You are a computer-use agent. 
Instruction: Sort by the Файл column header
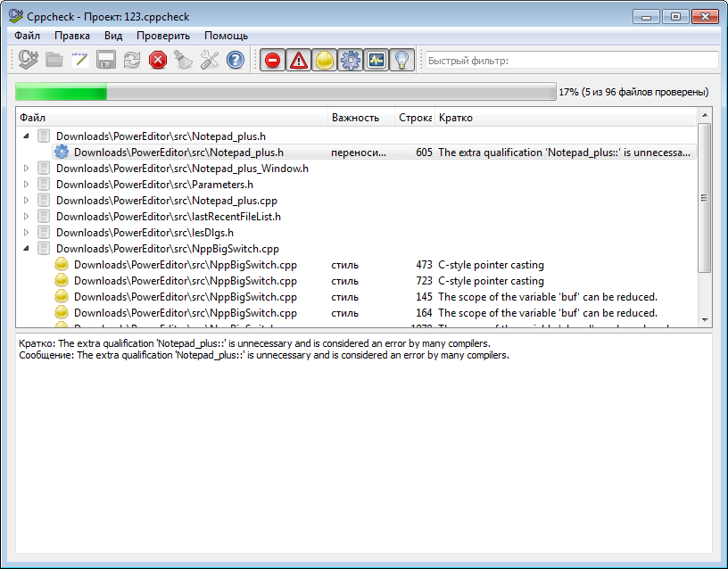(x=172, y=118)
